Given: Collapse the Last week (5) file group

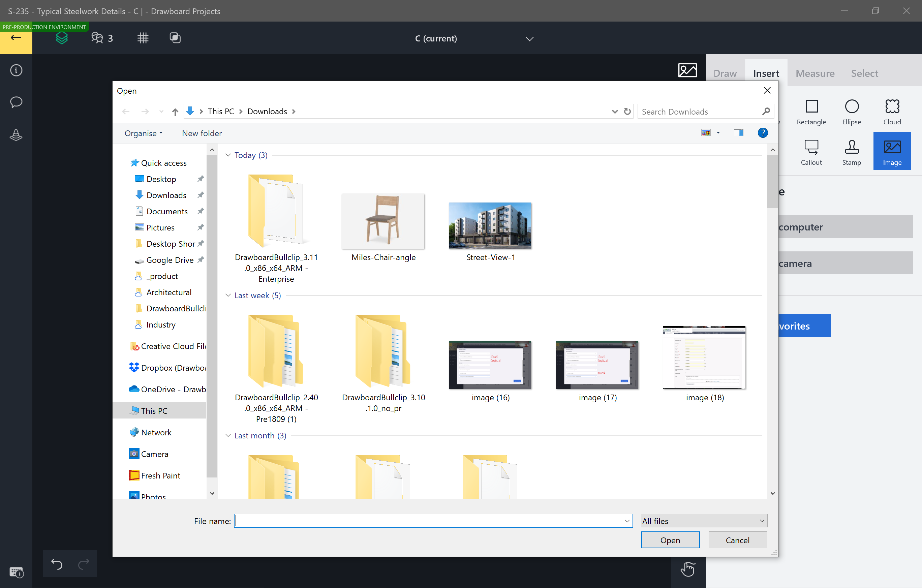Looking at the screenshot, I should [x=228, y=295].
